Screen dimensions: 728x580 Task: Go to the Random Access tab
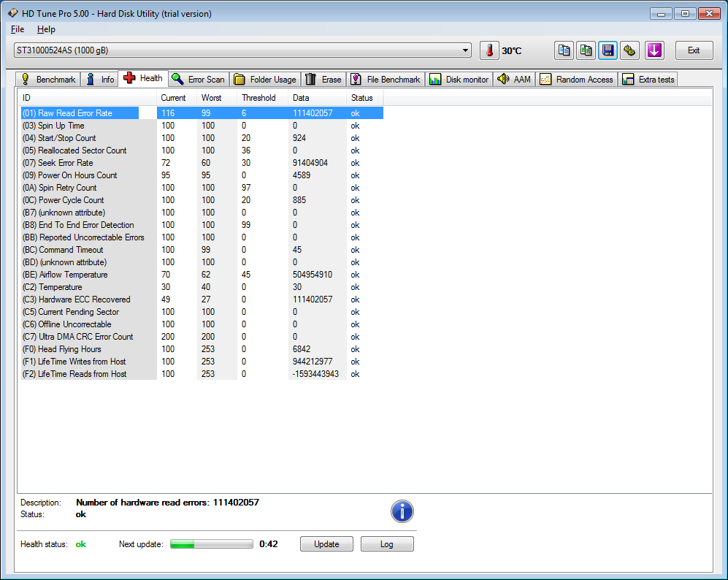tap(577, 80)
